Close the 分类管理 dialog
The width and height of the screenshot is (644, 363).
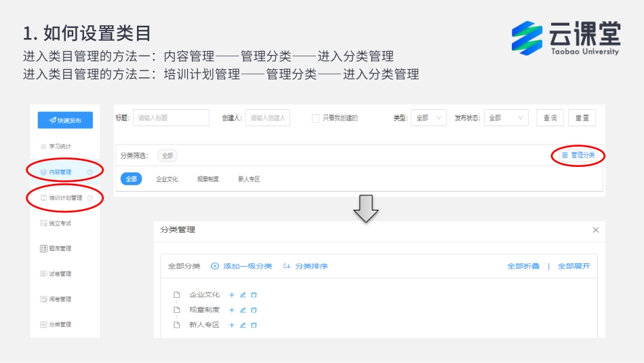pyautogui.click(x=596, y=230)
